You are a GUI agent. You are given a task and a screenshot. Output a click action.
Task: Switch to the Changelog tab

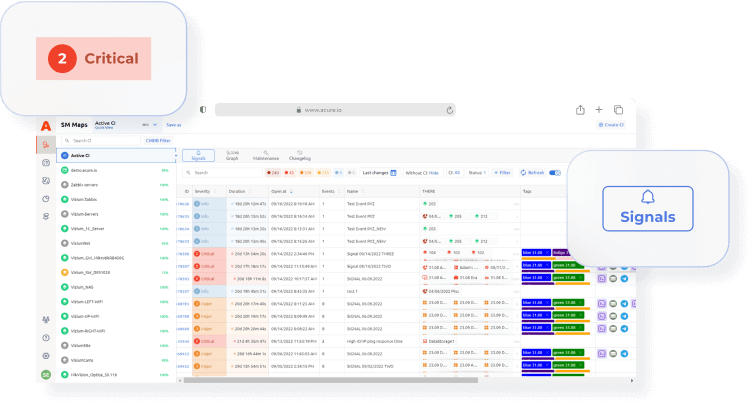(300, 155)
